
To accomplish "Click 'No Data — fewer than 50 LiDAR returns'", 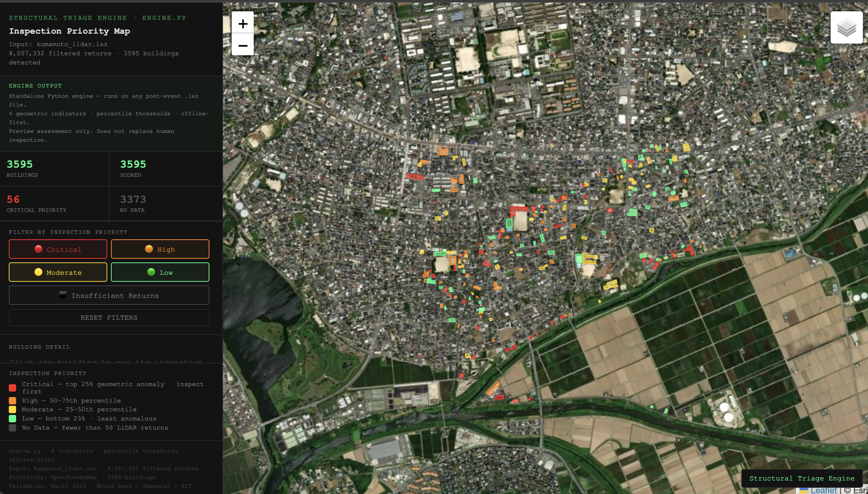I will [x=95, y=428].
